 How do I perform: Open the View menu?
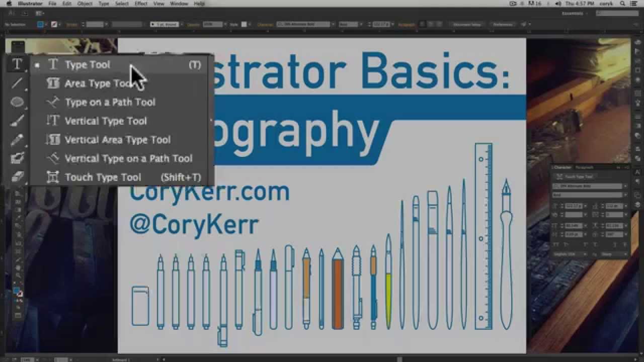point(158,4)
